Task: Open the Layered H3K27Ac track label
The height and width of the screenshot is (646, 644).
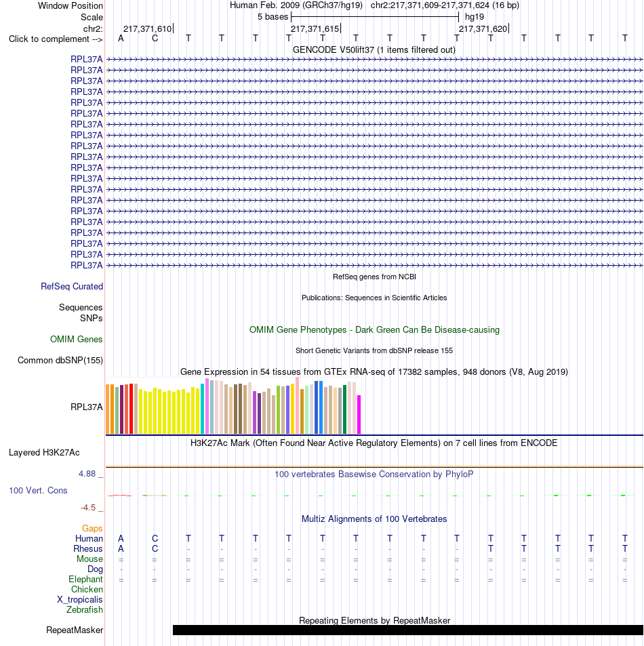Action: (x=44, y=452)
